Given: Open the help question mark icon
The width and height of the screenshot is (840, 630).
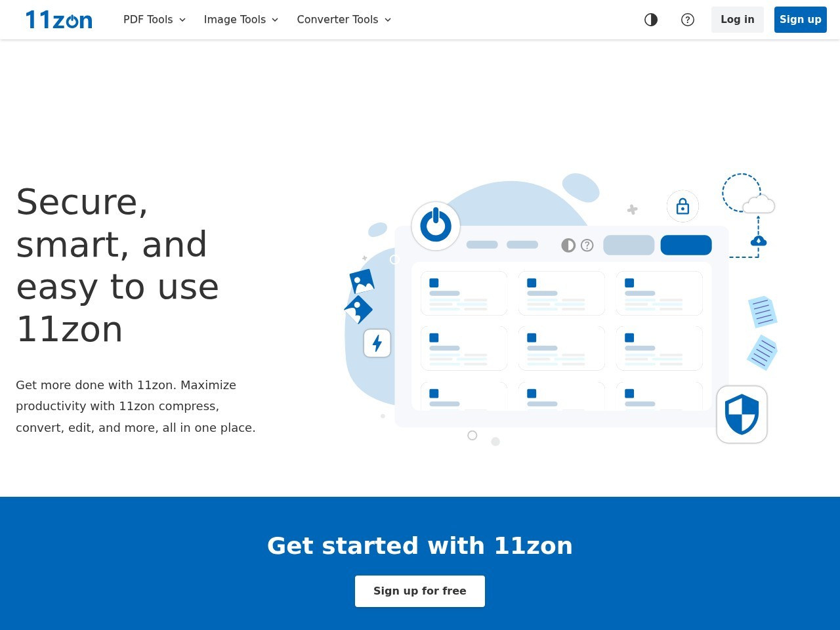Looking at the screenshot, I should pyautogui.click(x=688, y=20).
